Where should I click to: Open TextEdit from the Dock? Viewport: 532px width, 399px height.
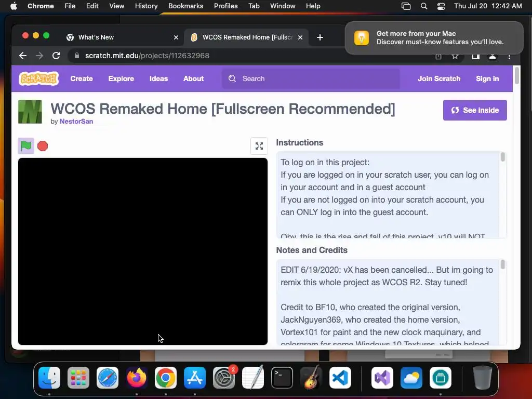253,378
